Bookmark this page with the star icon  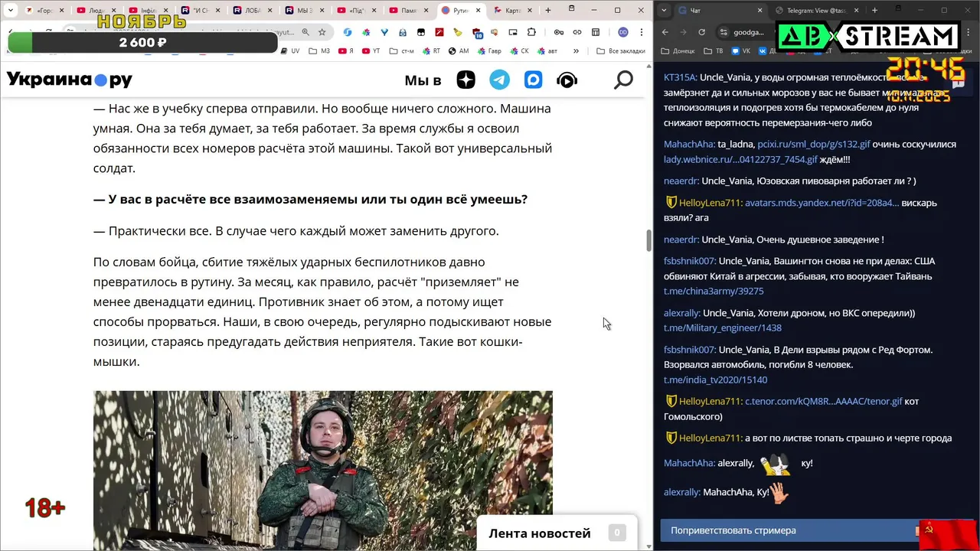click(322, 32)
